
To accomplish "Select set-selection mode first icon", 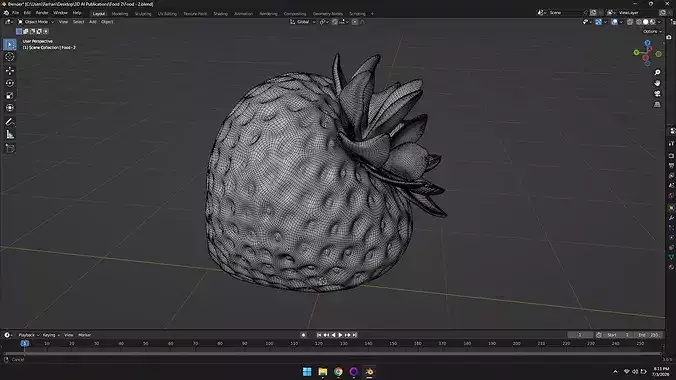I will pyautogui.click(x=19, y=31).
